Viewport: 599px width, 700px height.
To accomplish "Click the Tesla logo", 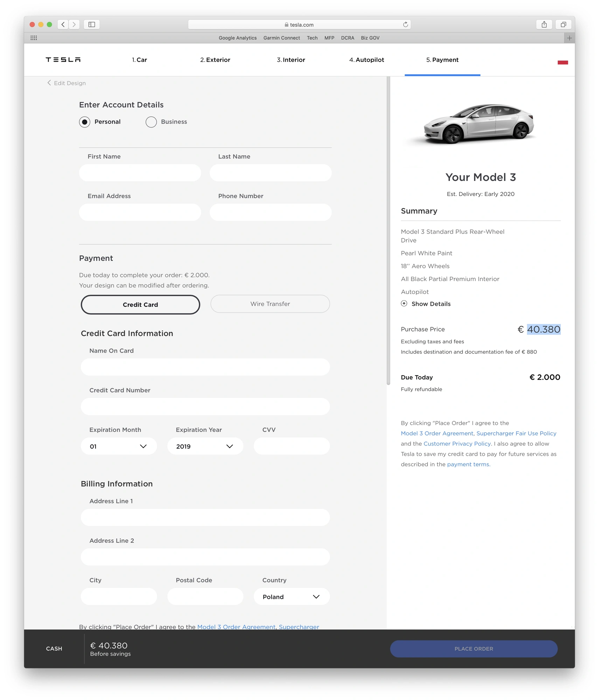I will point(63,60).
